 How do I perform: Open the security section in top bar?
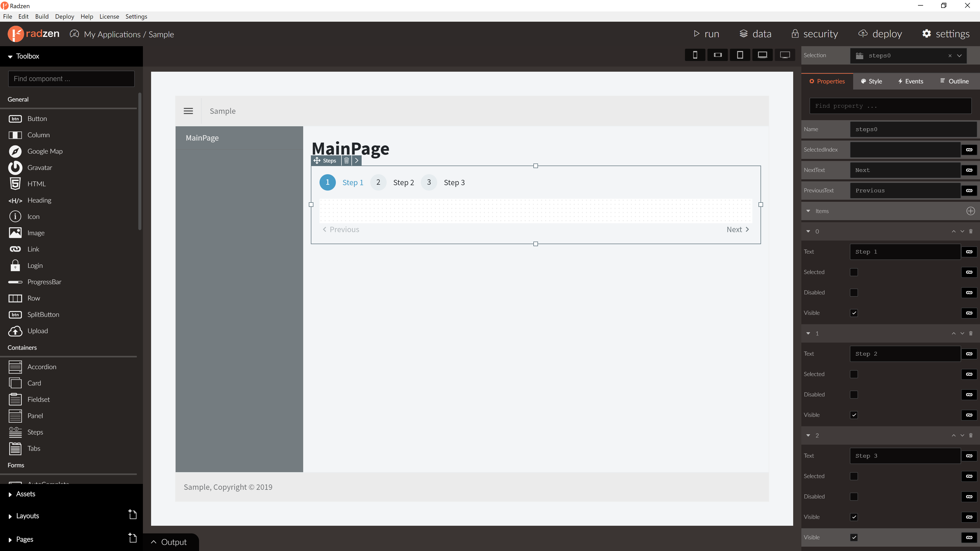click(x=815, y=34)
